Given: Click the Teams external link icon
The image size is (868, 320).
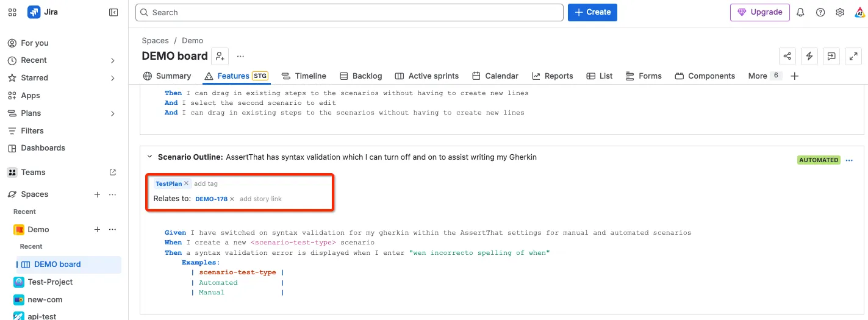Looking at the screenshot, I should pyautogui.click(x=113, y=172).
